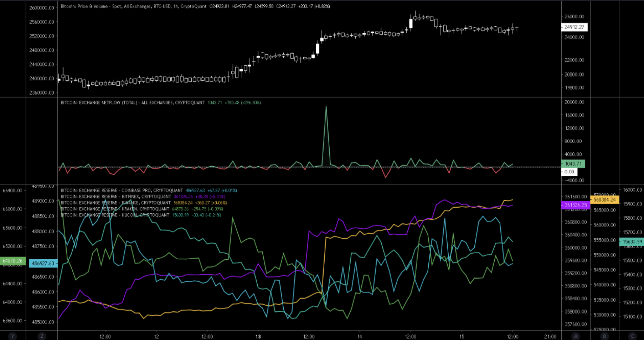644x340 pixels.
Task: Click the Binance reserve label 568384.24
Action: [x=605, y=200]
